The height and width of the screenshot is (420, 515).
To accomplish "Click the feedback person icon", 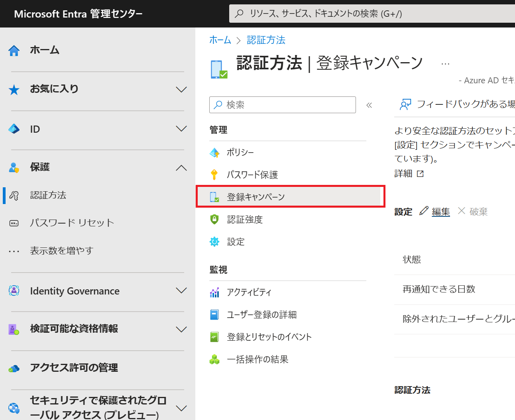I will pos(405,104).
